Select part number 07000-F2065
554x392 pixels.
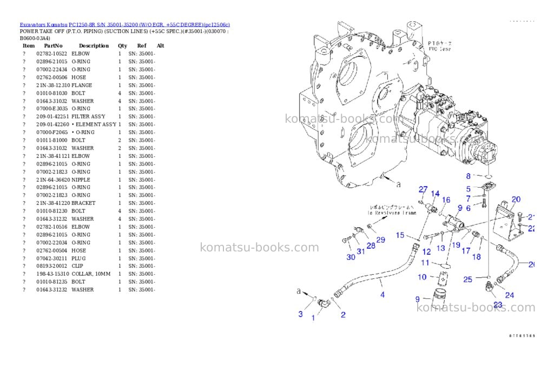[x=52, y=132]
